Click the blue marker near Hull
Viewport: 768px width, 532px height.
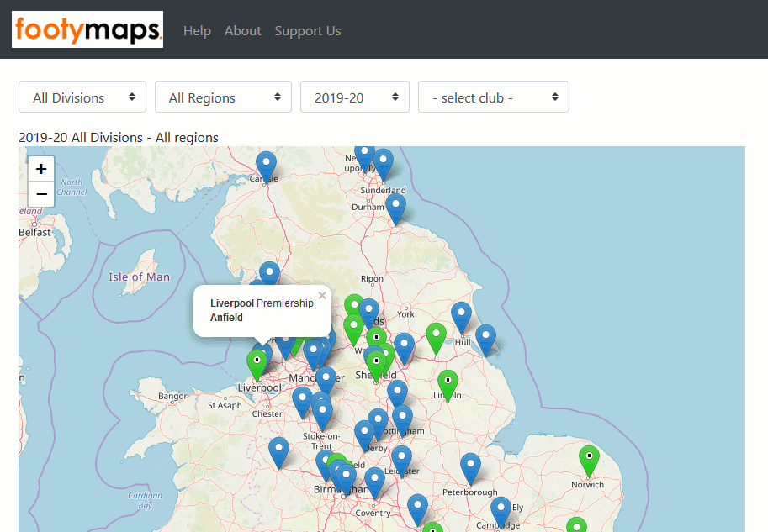461,315
